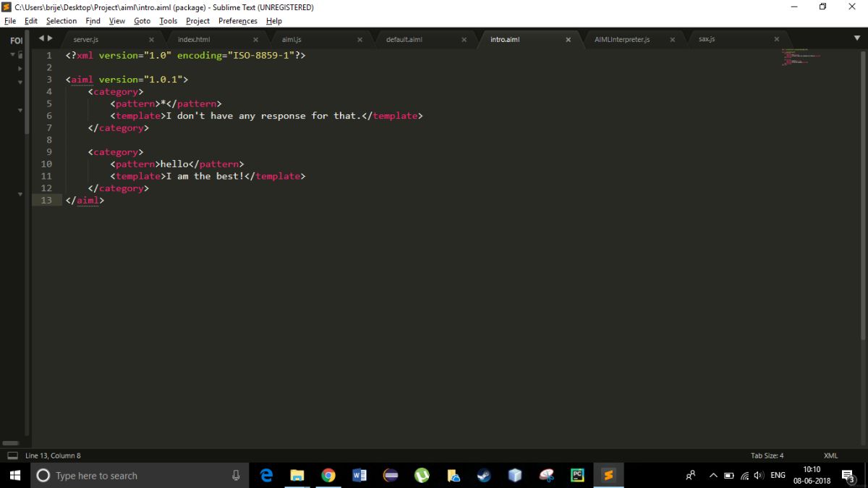This screenshot has width=868, height=488.
Task: Open the volume control in system tray
Action: (x=759, y=476)
